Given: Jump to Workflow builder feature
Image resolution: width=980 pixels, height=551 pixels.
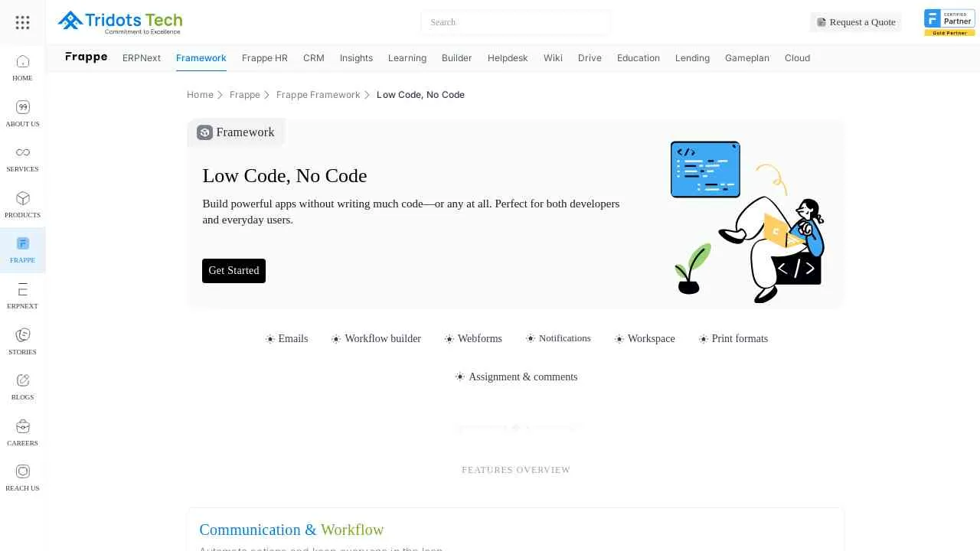Looking at the screenshot, I should pos(376,339).
